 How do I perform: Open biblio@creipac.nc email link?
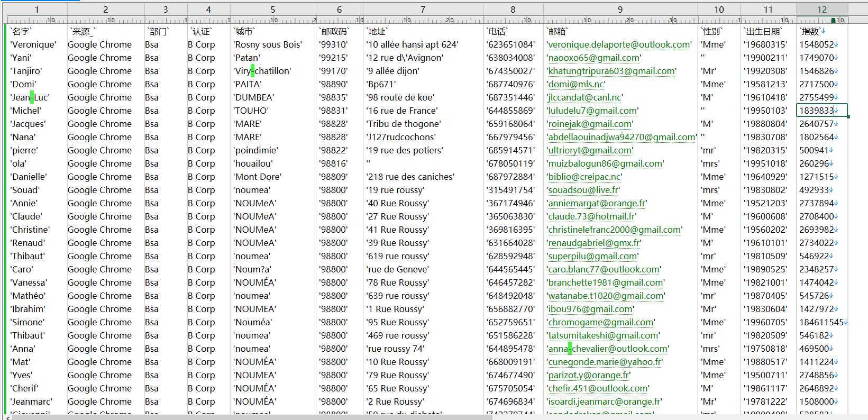tap(585, 177)
